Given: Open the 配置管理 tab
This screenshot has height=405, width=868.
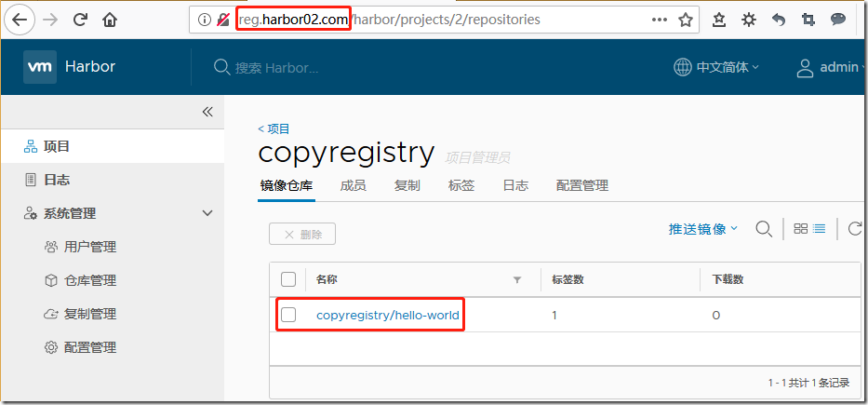Looking at the screenshot, I should point(581,185).
